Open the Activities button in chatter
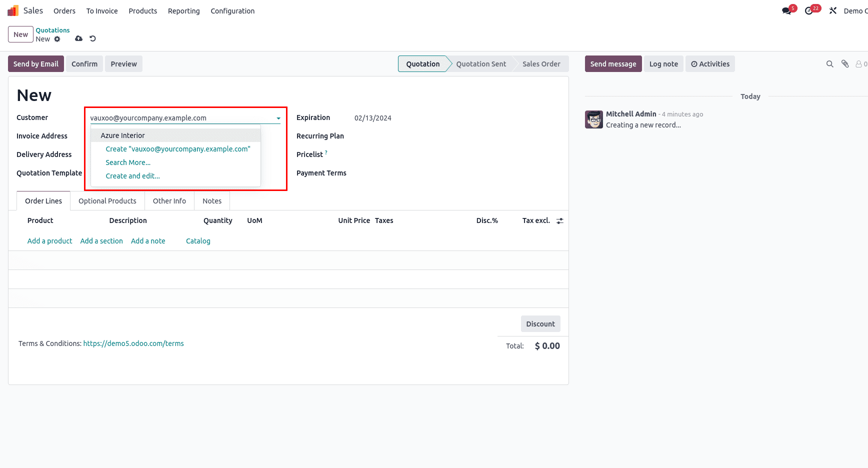 [x=710, y=64]
